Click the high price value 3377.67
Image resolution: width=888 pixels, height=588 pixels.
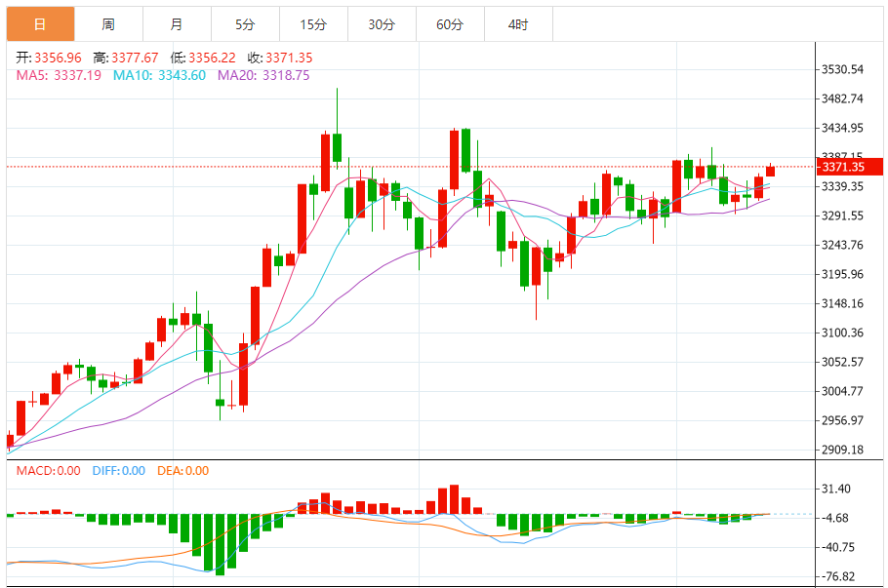135,58
